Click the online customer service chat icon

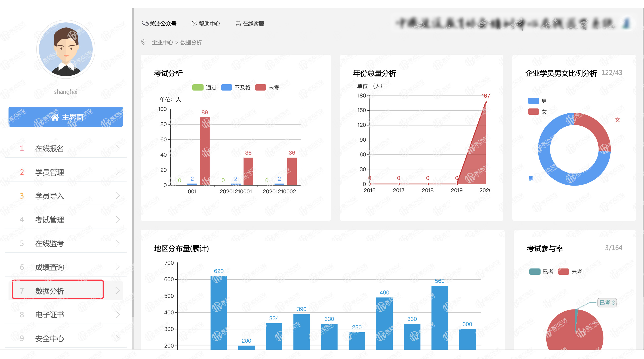click(x=238, y=24)
